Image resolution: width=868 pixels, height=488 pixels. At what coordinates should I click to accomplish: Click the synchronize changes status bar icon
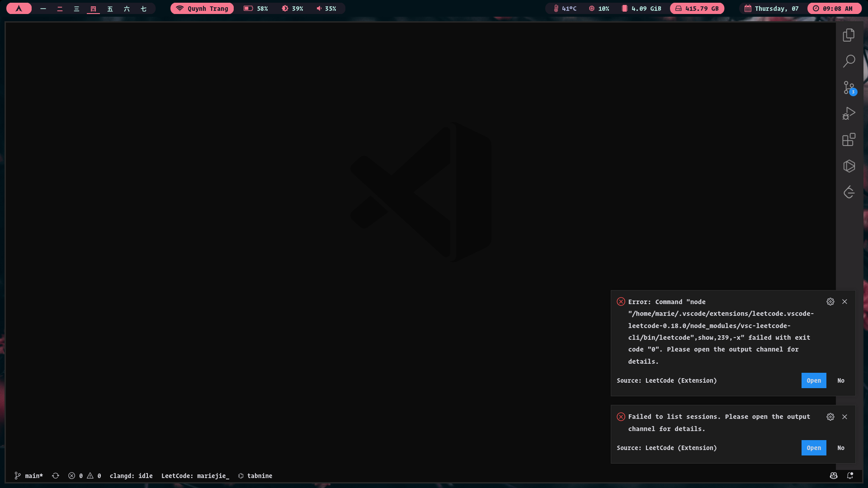pyautogui.click(x=56, y=476)
